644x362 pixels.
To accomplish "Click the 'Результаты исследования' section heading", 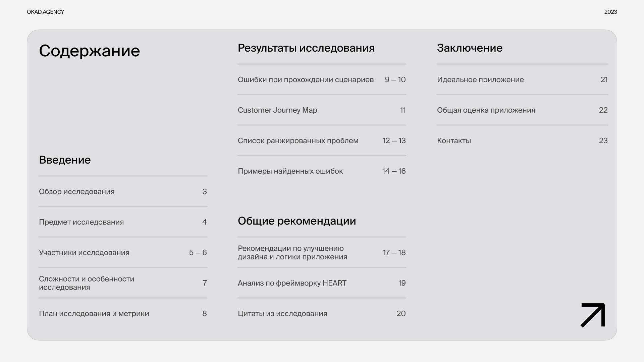I will [306, 48].
